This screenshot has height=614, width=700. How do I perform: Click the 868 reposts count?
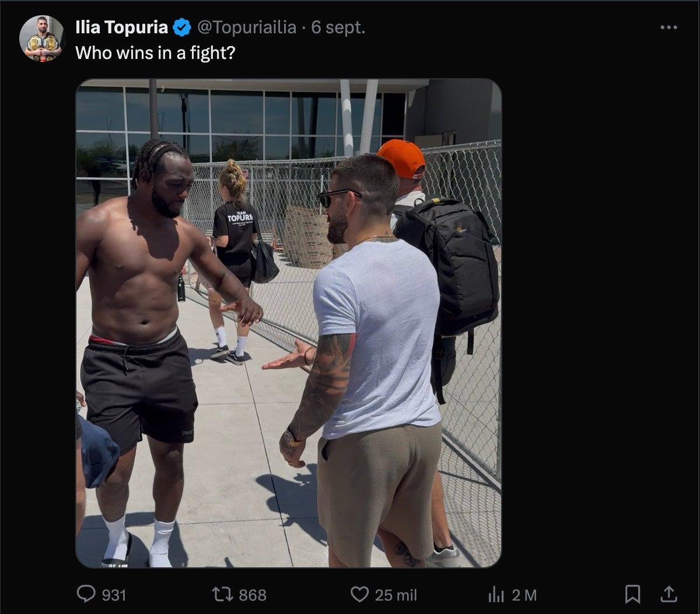pos(253,595)
